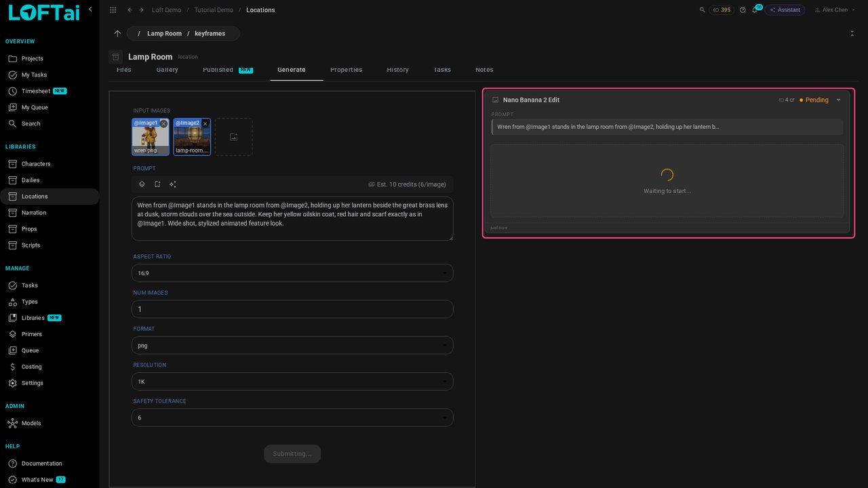Collapse the left sidebar

tap(90, 9)
